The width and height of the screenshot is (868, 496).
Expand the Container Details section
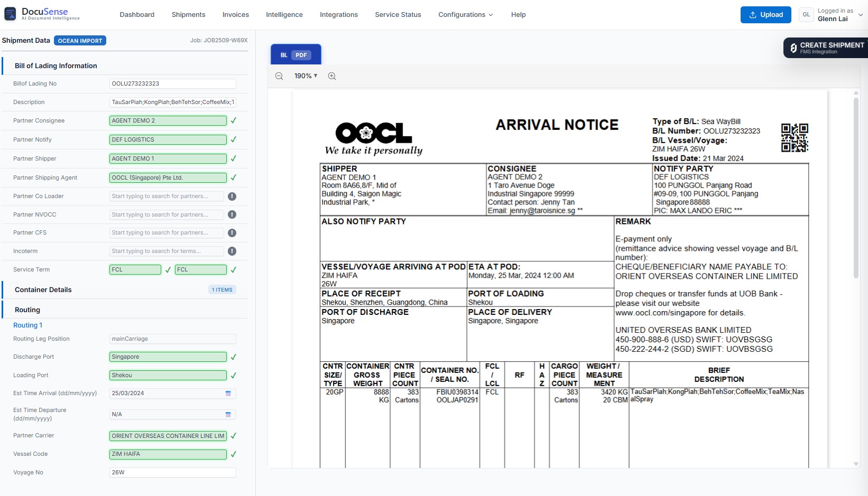(125, 289)
